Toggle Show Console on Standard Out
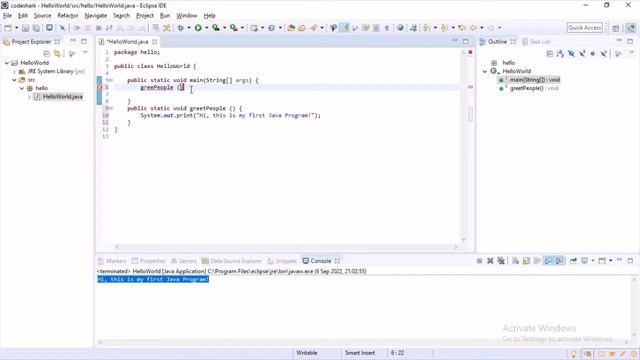The image size is (640, 360). [549, 261]
